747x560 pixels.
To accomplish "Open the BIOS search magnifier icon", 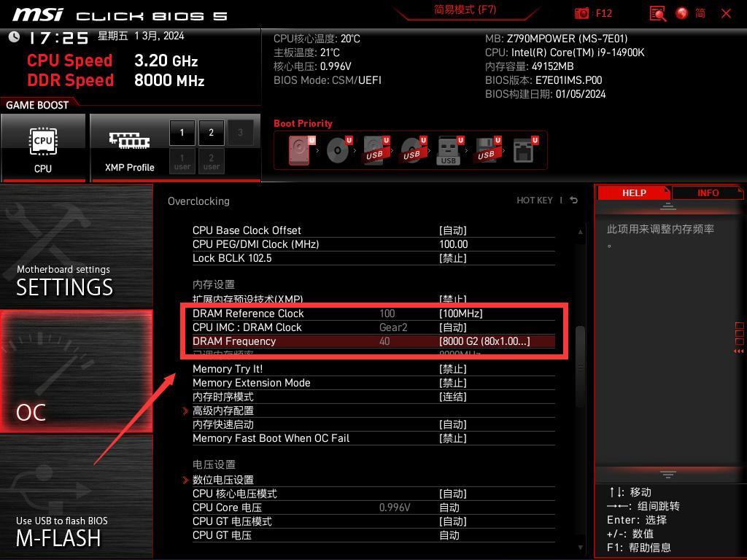I will [x=657, y=13].
